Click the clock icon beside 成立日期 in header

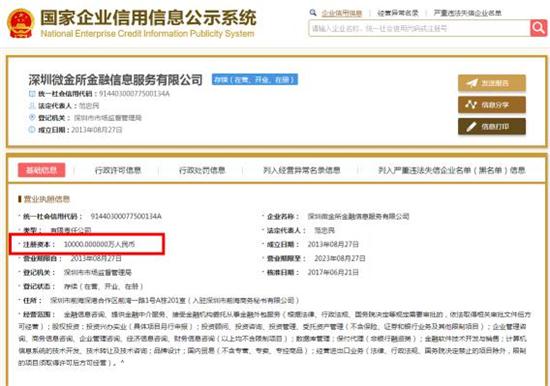point(32,130)
